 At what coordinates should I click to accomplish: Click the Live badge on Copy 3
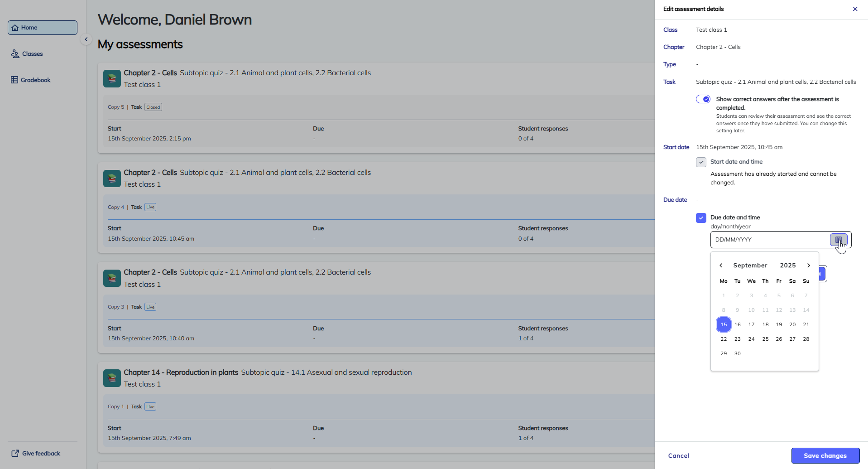pyautogui.click(x=150, y=307)
